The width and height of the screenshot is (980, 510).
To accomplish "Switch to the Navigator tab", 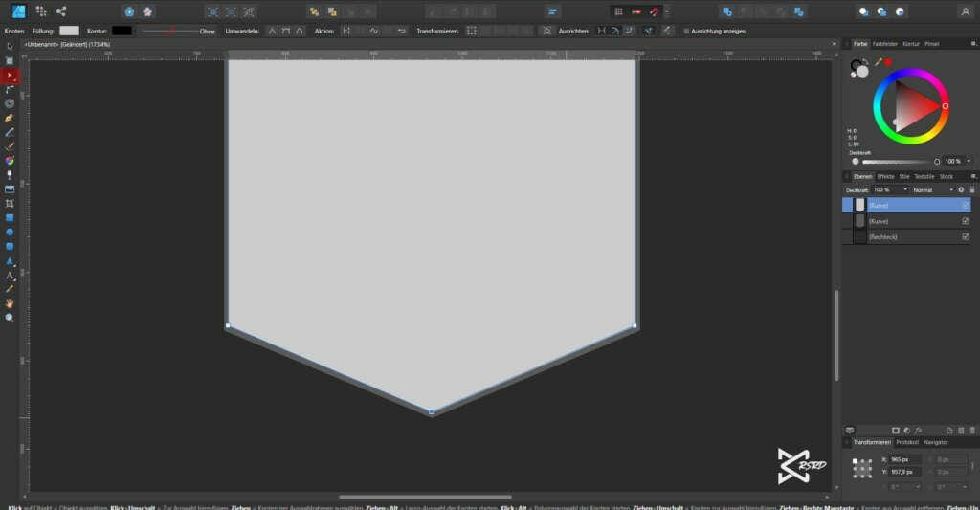I will pos(936,442).
